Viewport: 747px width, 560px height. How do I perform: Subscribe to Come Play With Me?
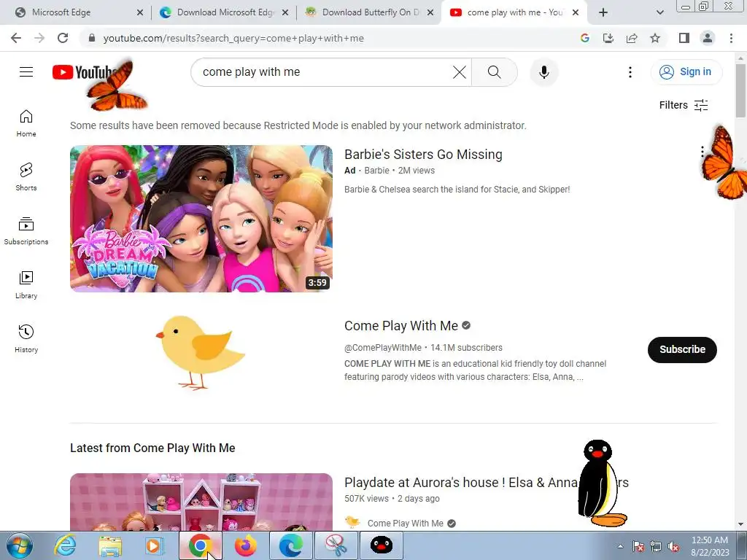pyautogui.click(x=682, y=349)
